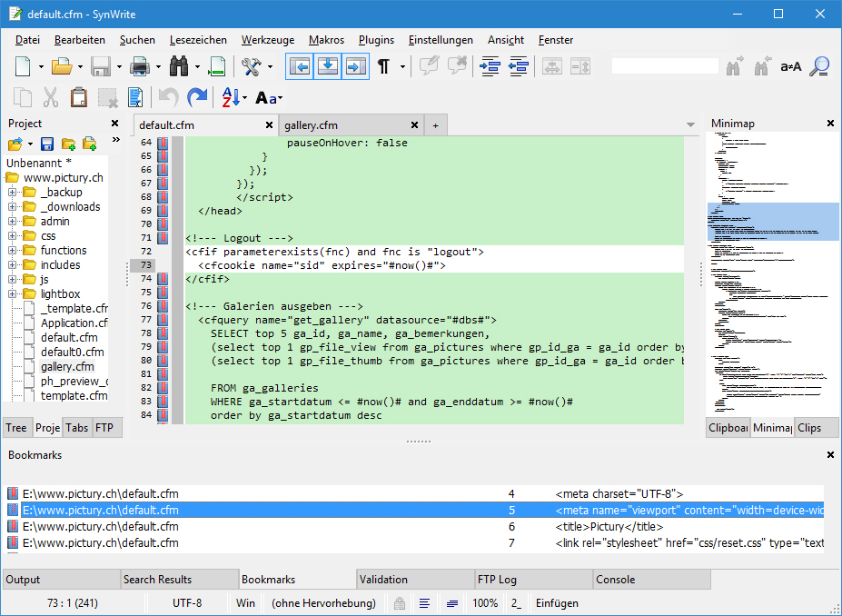Image resolution: width=842 pixels, height=616 pixels.
Task: Expand the functions folder
Action: click(12, 250)
